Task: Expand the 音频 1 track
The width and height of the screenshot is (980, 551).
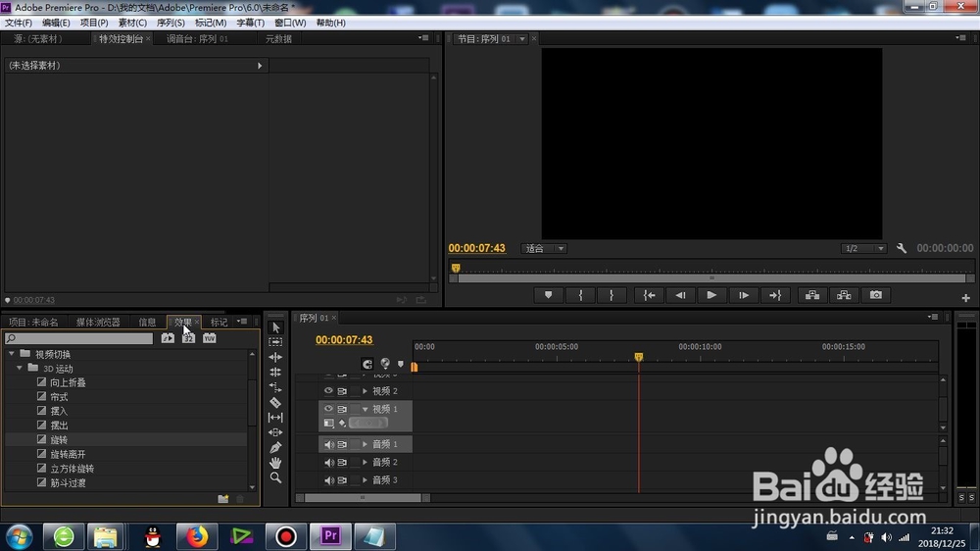Action: click(365, 444)
